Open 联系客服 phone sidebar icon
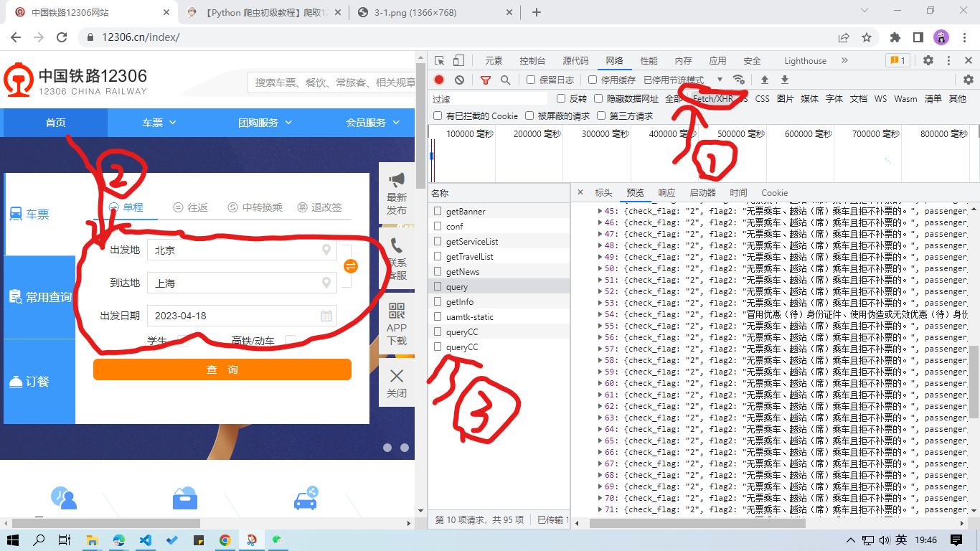Image resolution: width=980 pixels, height=551 pixels. (397, 260)
